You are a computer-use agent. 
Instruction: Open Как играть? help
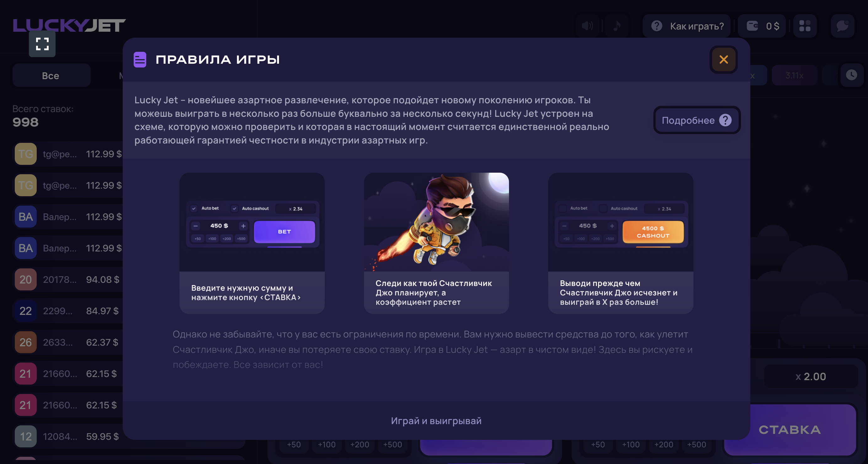(x=687, y=26)
